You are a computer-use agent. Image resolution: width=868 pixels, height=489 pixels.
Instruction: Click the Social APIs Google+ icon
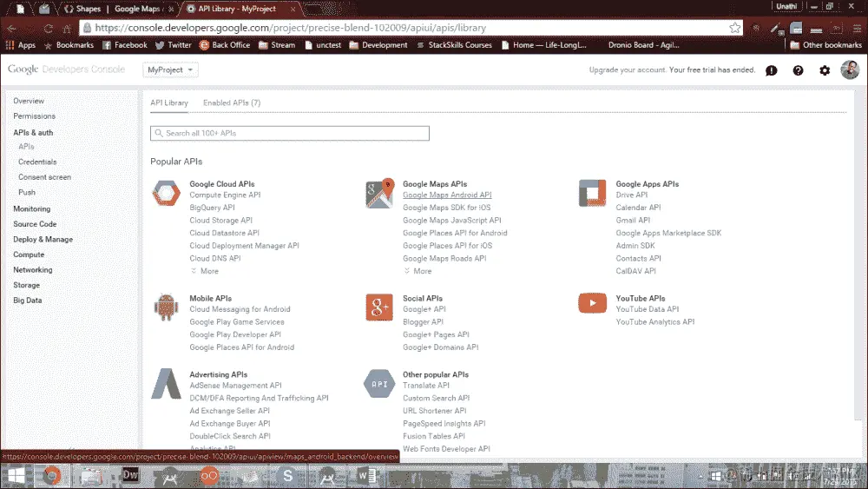pos(379,307)
